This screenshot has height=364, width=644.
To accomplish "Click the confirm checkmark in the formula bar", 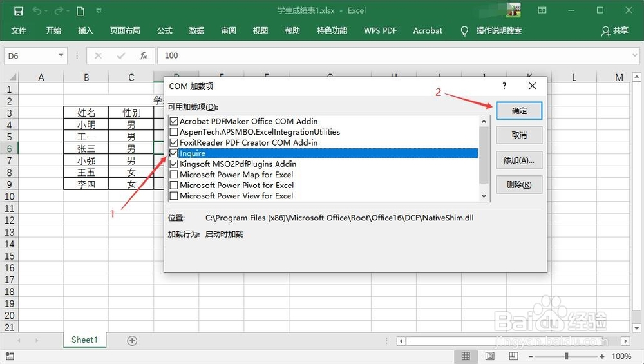I will [x=121, y=55].
